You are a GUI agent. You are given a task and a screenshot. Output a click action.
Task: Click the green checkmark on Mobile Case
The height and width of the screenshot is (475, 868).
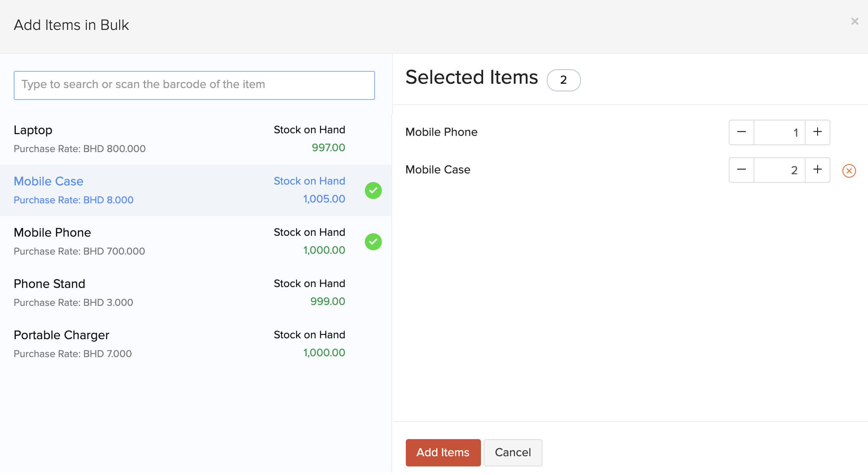click(x=373, y=191)
